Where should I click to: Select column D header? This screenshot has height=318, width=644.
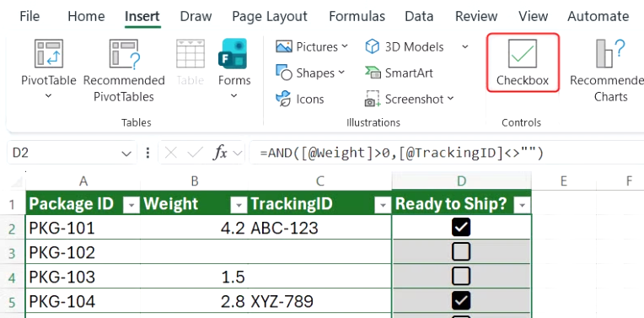pos(462,181)
